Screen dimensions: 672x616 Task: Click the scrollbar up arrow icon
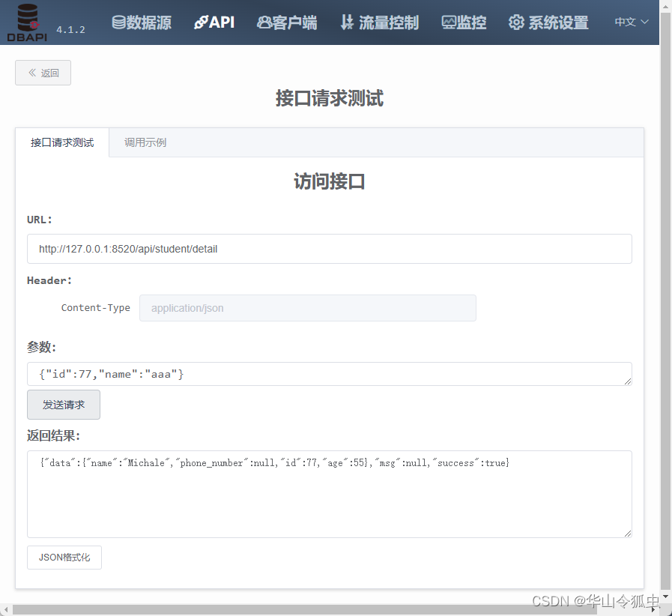point(664,6)
